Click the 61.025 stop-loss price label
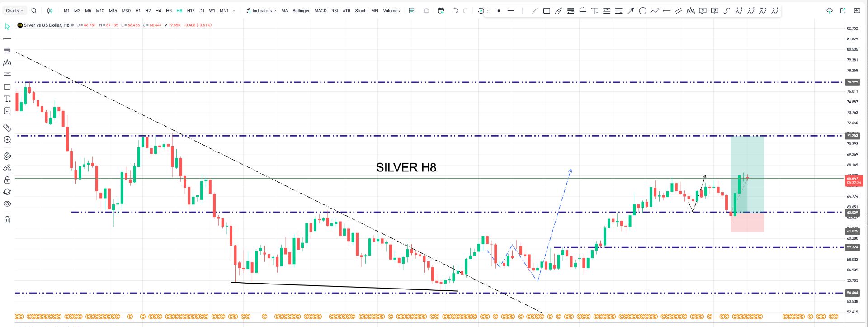The image size is (868, 327). 852,231
